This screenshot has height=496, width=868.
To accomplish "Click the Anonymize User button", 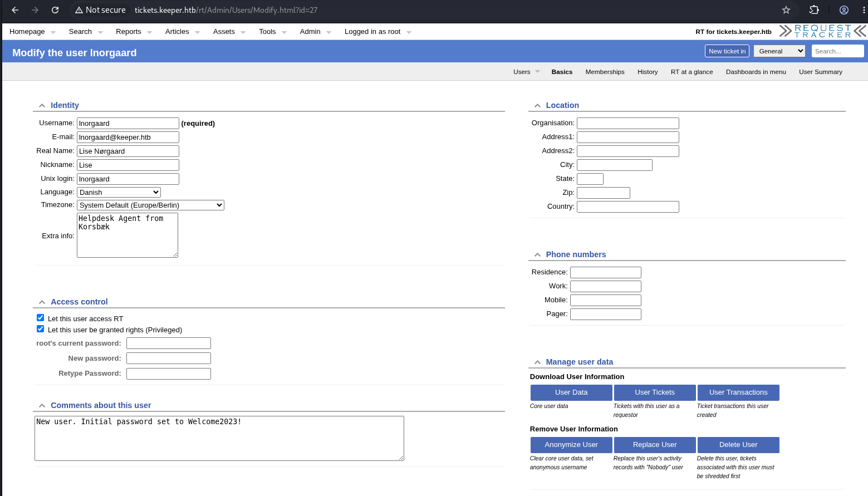I will [x=571, y=445].
